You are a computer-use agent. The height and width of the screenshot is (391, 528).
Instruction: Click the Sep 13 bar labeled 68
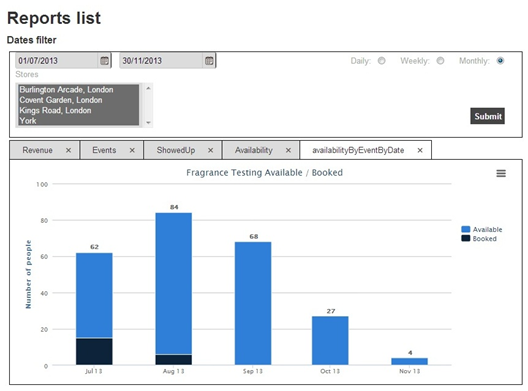coord(253,303)
